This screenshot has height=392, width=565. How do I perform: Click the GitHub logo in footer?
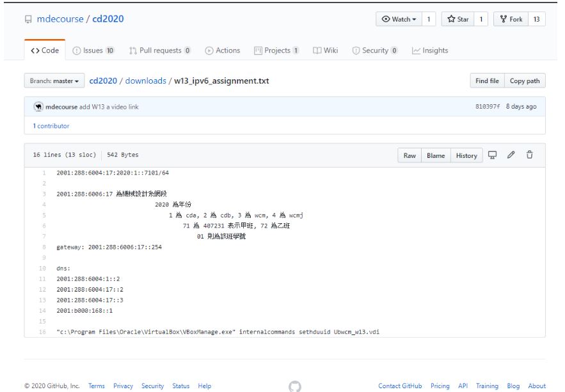(x=294, y=386)
